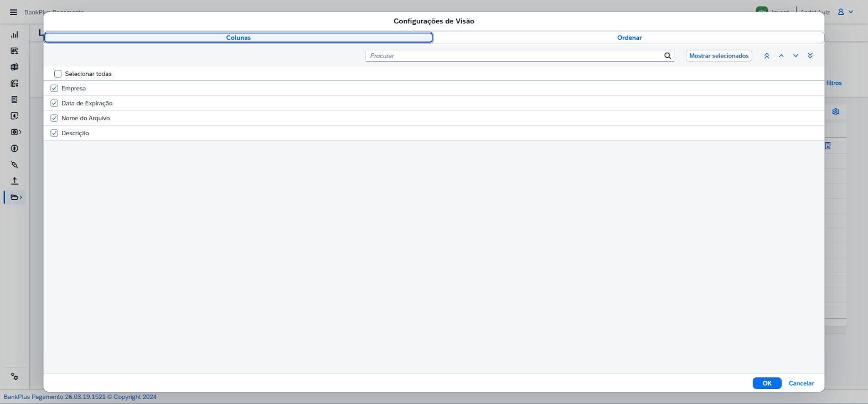Viewport: 868px width, 404px height.
Task: Confirm with the OK button
Action: click(767, 383)
